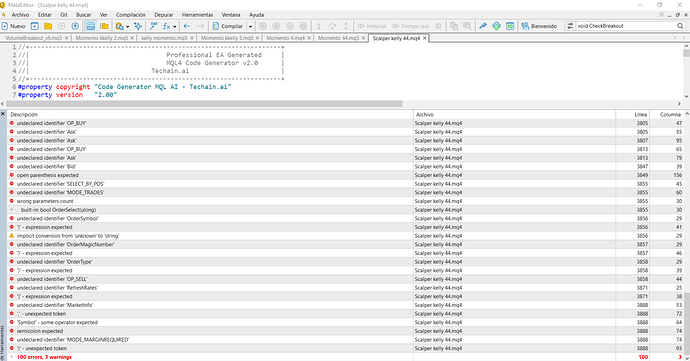Open the Git menu
Viewport: 690px width, 361px height.
[x=64, y=15]
